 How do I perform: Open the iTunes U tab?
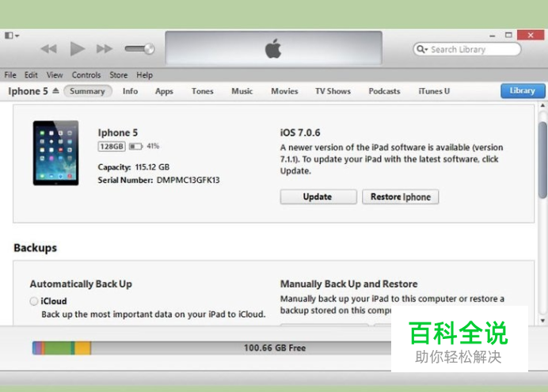[434, 91]
